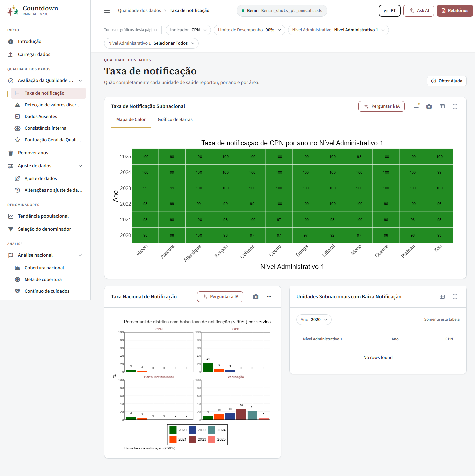Click 2025 salmon legend swatch

point(212,439)
